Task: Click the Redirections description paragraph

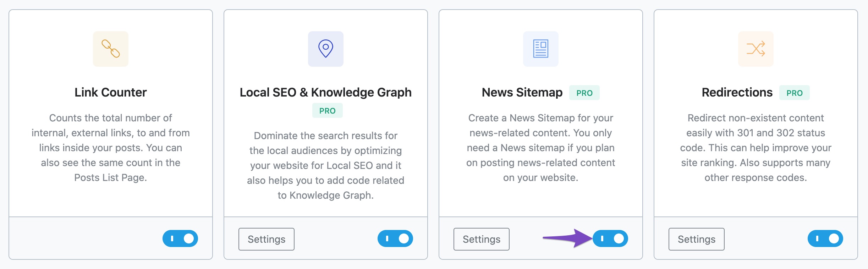Action: point(756,148)
